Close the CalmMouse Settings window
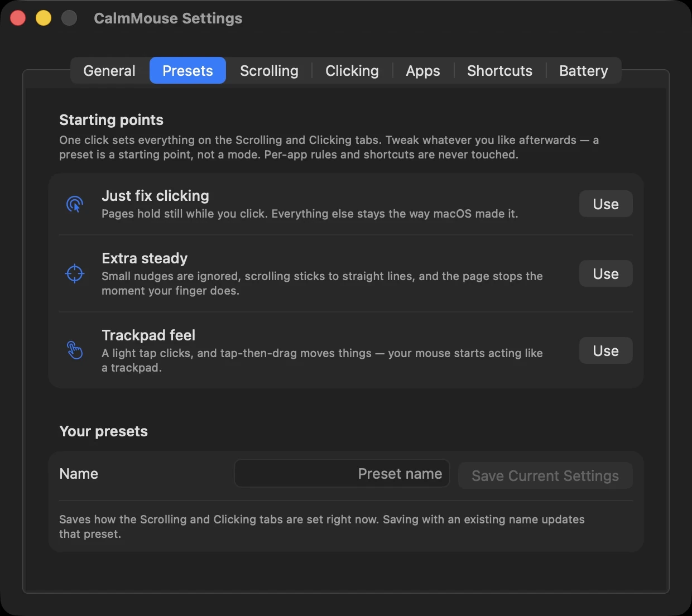The width and height of the screenshot is (692, 616). click(18, 18)
